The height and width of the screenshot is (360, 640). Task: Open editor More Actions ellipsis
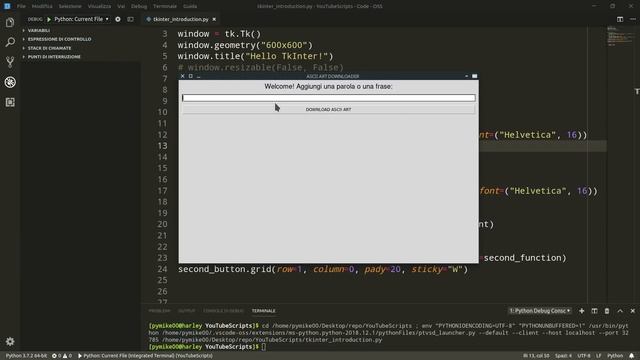coord(633,19)
